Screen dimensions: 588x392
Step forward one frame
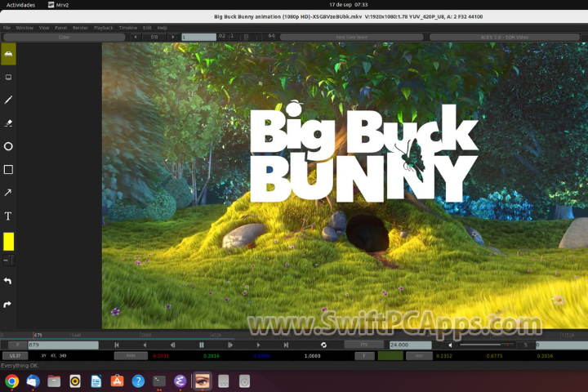point(229,345)
